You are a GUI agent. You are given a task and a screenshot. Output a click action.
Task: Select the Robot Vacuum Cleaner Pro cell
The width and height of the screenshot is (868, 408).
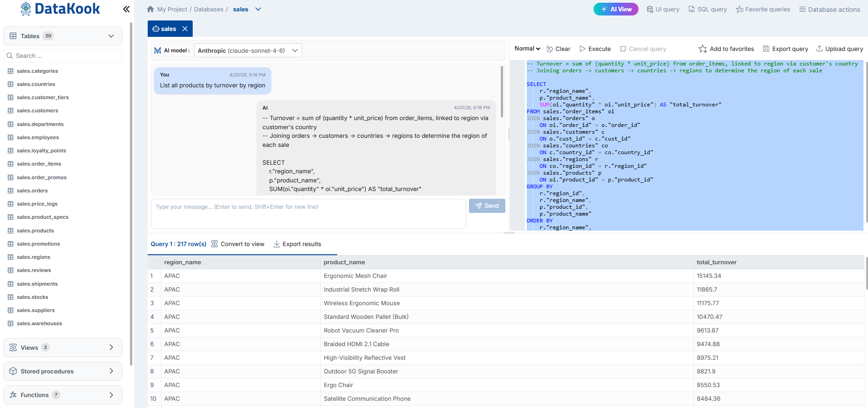(x=507, y=330)
